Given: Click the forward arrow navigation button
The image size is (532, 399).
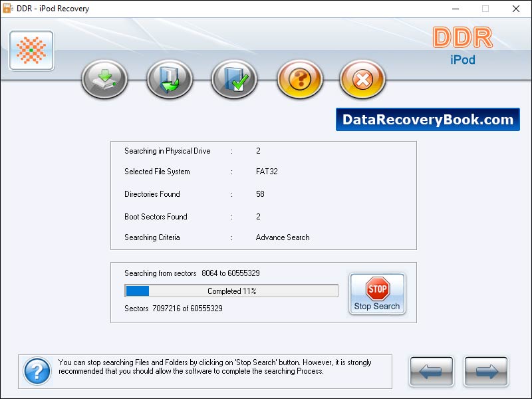Looking at the screenshot, I should pos(486,372).
